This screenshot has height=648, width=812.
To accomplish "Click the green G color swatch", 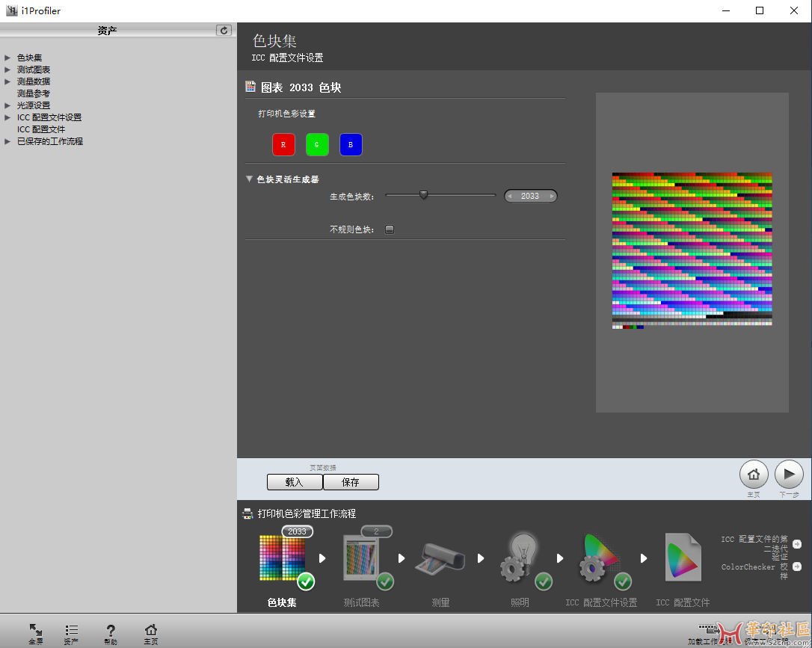I will point(317,144).
